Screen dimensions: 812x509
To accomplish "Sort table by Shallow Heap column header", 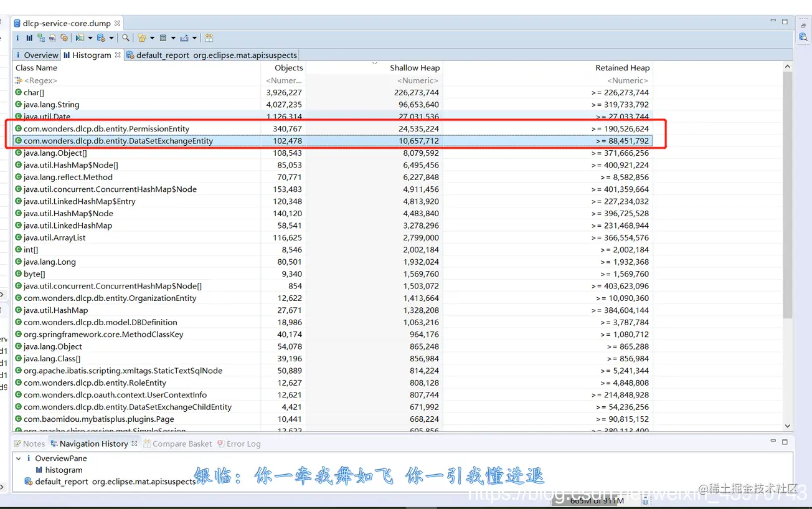I will (x=415, y=68).
